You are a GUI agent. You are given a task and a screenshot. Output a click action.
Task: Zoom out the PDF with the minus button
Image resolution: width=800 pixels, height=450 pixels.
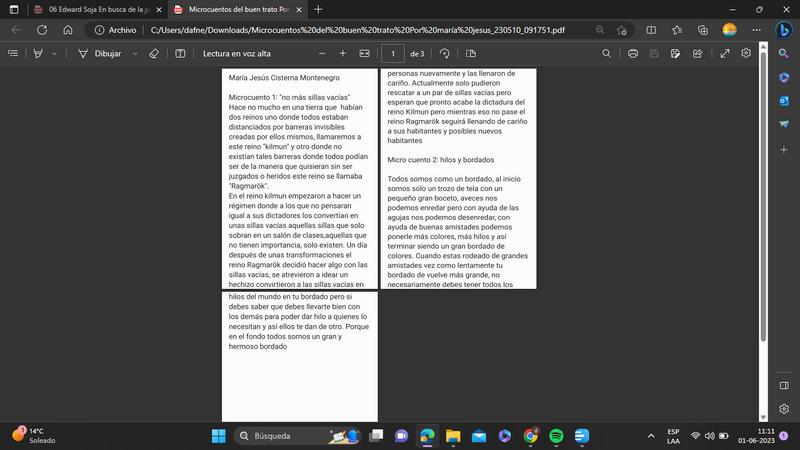click(322, 53)
